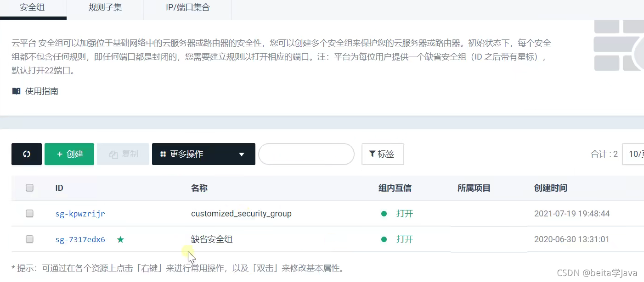The width and height of the screenshot is (644, 282).
Task: Open security group sg-7317edx6 link
Action: 80,239
